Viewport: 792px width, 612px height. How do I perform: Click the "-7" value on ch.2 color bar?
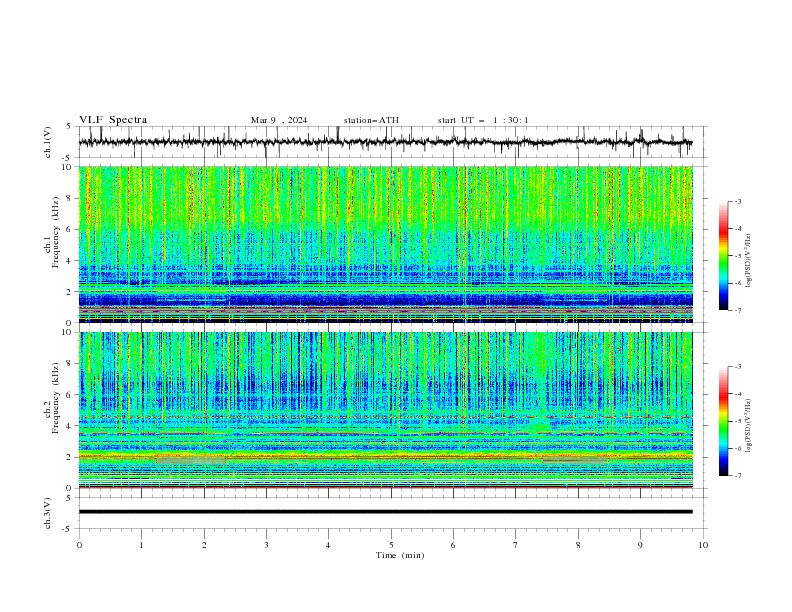(x=737, y=476)
